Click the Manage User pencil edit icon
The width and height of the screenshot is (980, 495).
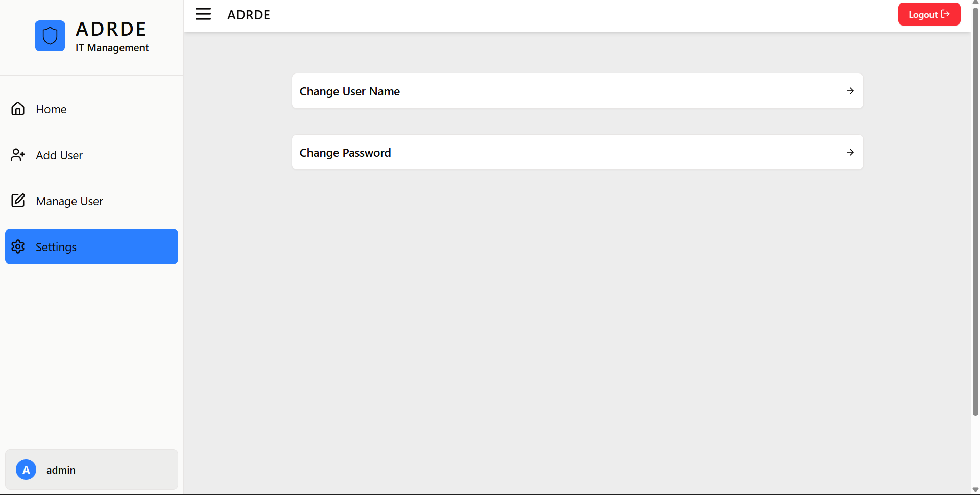pyautogui.click(x=18, y=201)
